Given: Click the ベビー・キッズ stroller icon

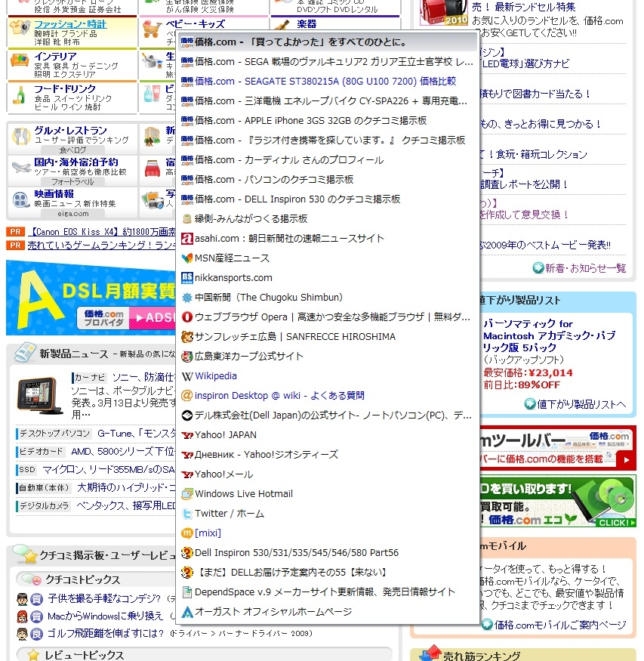Looking at the screenshot, I should [152, 29].
